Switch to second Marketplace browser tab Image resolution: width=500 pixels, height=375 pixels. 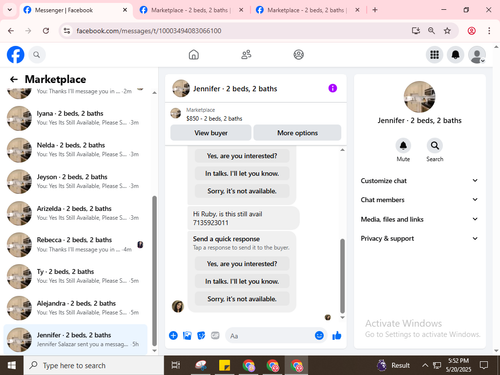click(192, 10)
